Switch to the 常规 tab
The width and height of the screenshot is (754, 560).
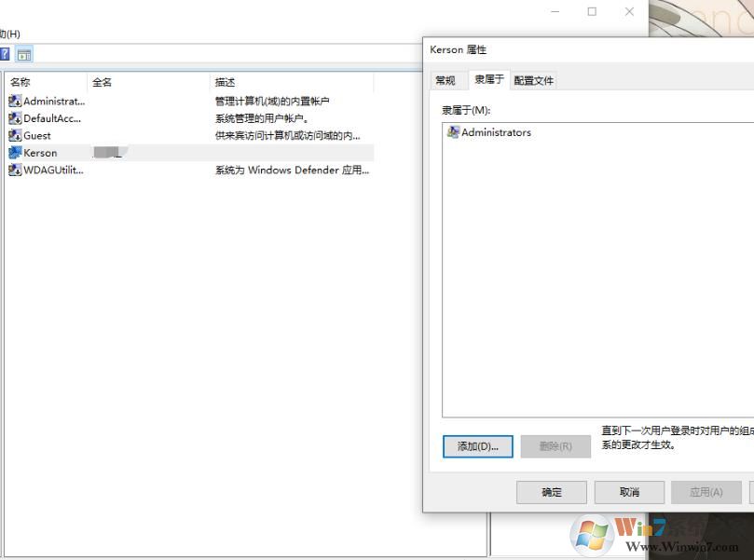point(446,80)
